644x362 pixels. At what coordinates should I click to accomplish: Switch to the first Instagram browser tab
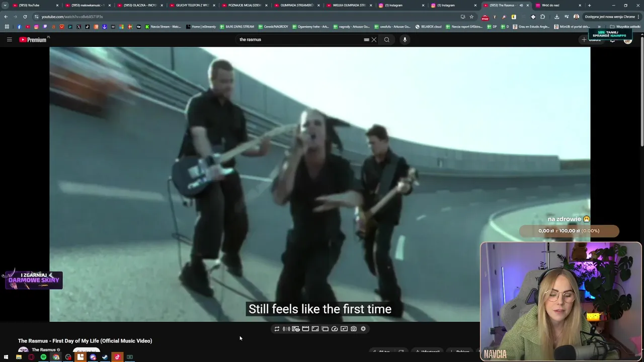click(401, 6)
